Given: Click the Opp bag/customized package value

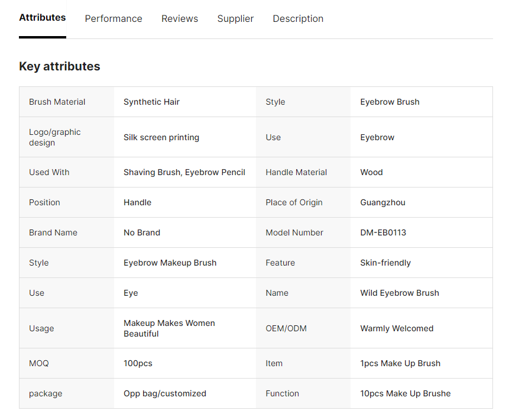Looking at the screenshot, I should pyautogui.click(x=165, y=393).
